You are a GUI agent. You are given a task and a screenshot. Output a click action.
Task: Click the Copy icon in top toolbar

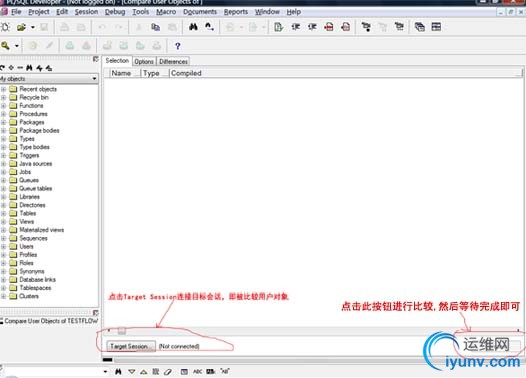click(x=156, y=27)
